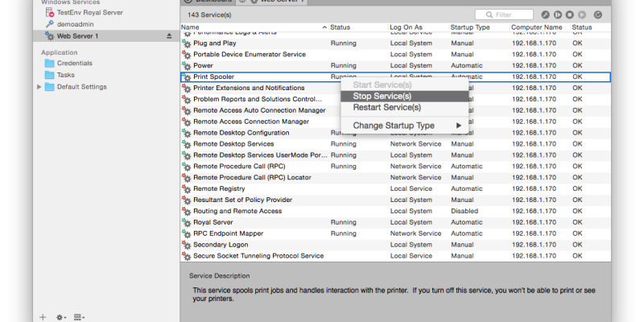Expand the Default Settings folder
644x322 pixels.
[x=39, y=86]
